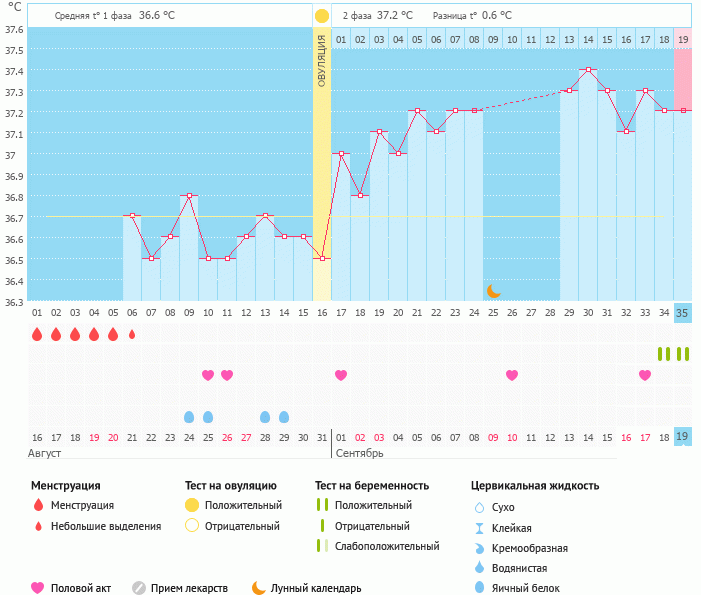Click the cervical fluid drop on cycle day 09
Image resolution: width=701 pixels, height=595 pixels.
click(x=189, y=416)
